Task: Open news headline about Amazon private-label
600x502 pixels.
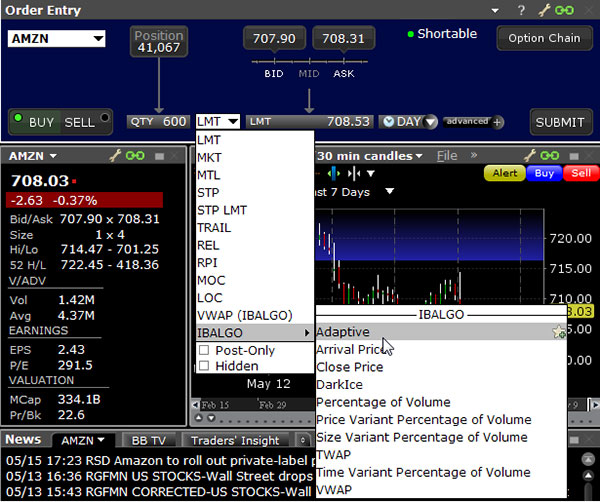Action: pos(161,460)
